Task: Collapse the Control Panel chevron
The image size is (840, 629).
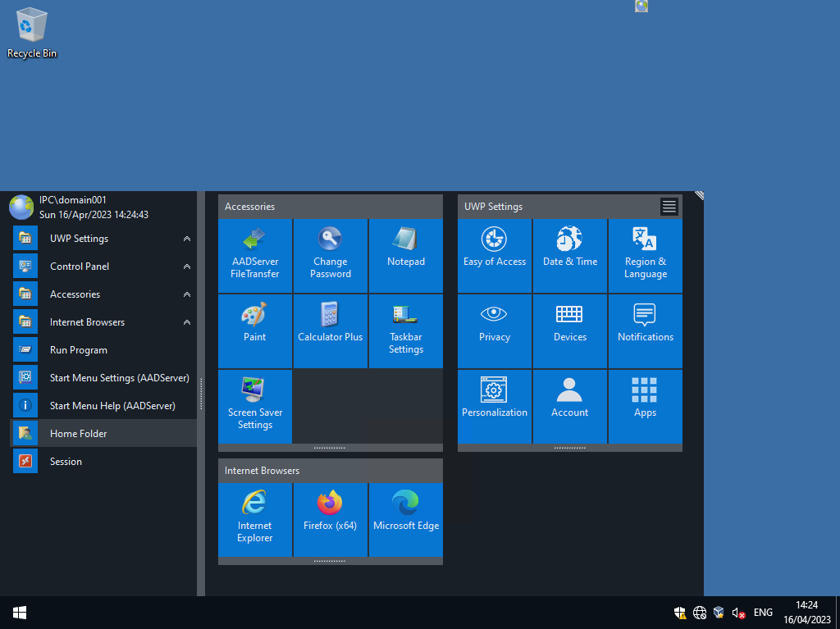Action: [187, 267]
